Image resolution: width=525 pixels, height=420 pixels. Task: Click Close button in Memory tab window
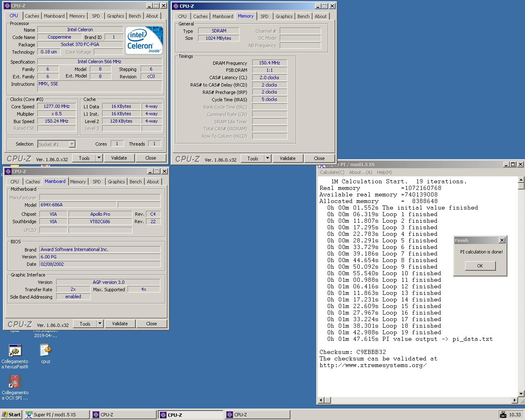[319, 158]
